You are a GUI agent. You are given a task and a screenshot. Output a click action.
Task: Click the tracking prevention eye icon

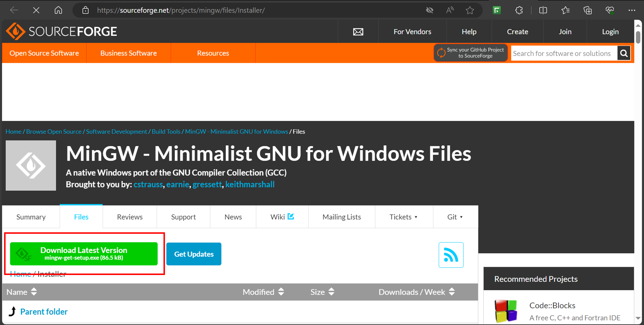[429, 10]
